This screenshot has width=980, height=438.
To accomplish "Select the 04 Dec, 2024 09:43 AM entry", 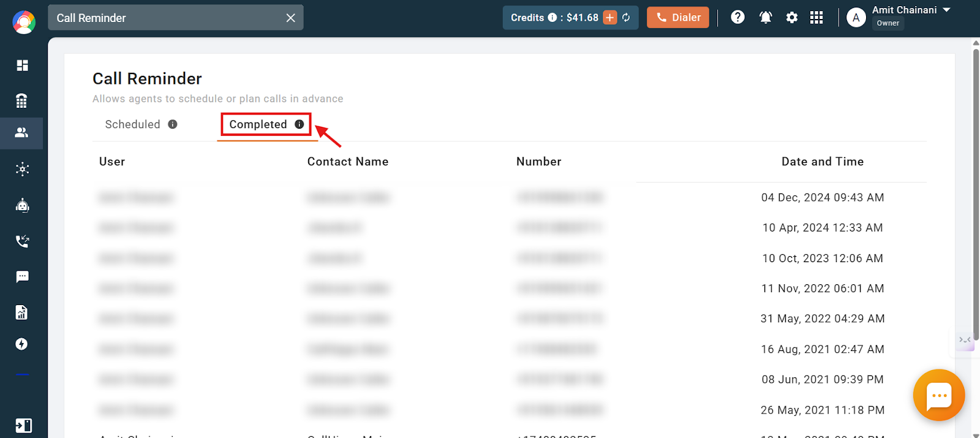I will pyautogui.click(x=823, y=197).
